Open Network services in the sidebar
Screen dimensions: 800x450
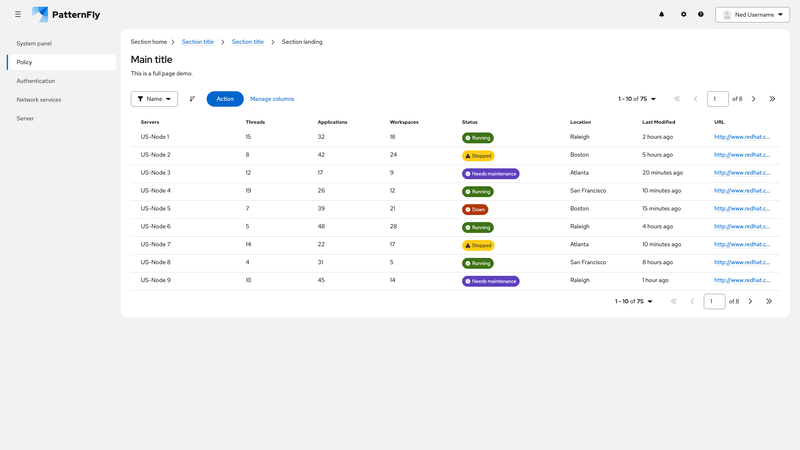click(61, 99)
